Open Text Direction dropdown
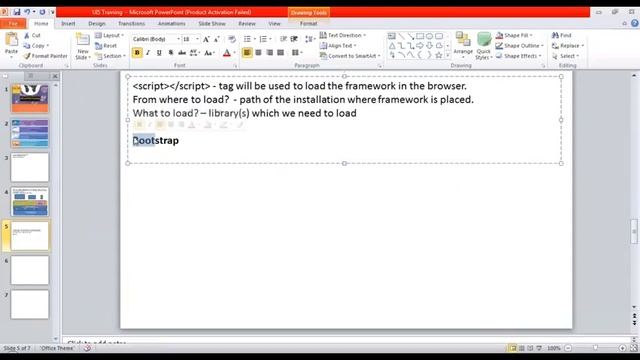The width and height of the screenshot is (640, 360). coord(343,36)
